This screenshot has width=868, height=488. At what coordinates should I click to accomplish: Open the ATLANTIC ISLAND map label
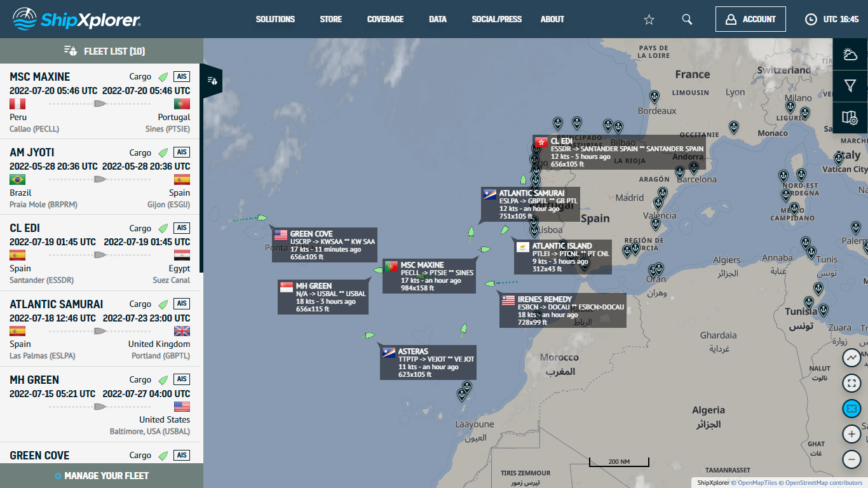point(563,257)
